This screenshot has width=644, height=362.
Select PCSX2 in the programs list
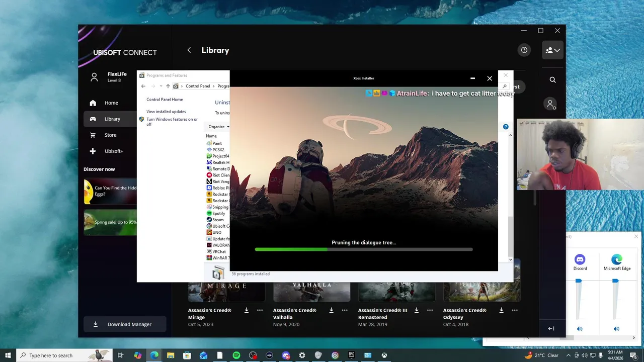[x=218, y=150]
